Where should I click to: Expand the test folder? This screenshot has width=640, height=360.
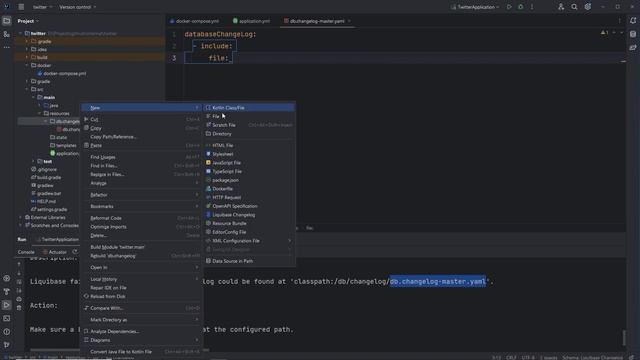click(x=33, y=161)
